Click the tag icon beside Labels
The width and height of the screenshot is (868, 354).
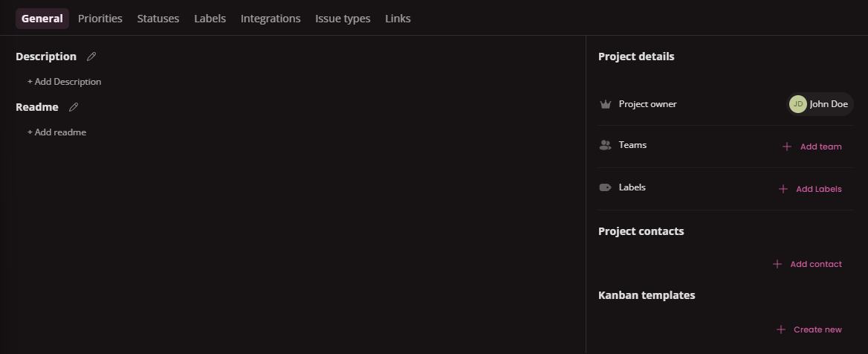(605, 188)
